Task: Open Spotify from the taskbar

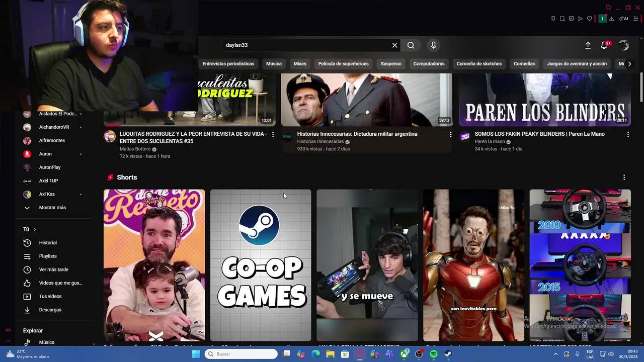Action: coord(434,354)
